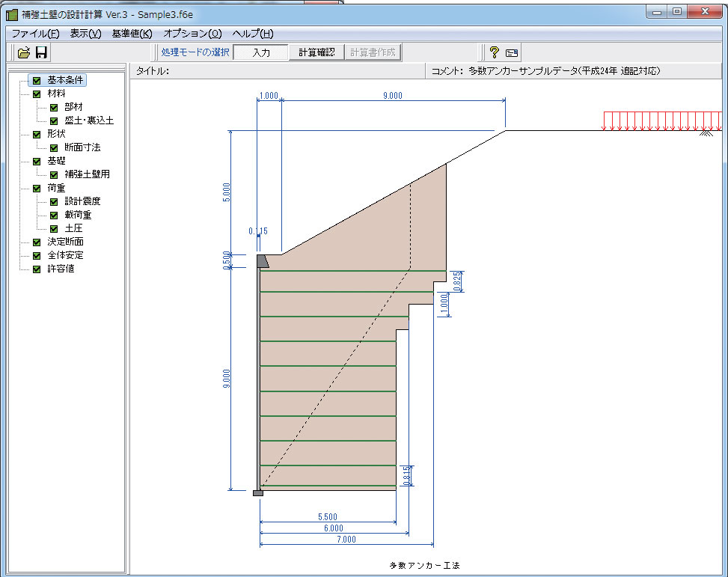Select the 土圧 tree item
This screenshot has height=577, width=728.
[x=73, y=228]
